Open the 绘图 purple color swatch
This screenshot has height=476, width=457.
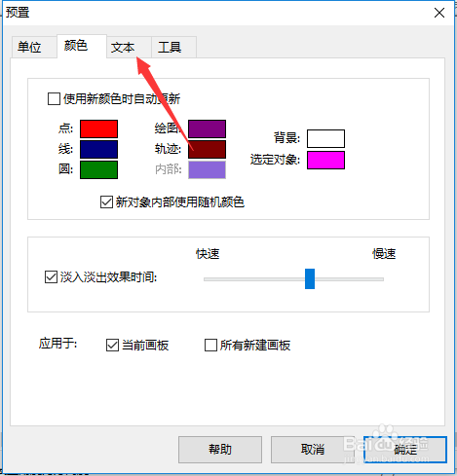207,128
